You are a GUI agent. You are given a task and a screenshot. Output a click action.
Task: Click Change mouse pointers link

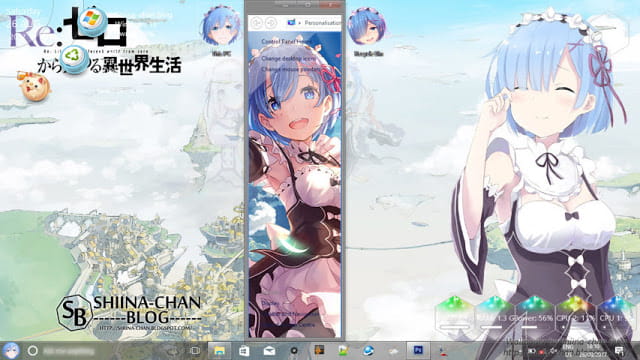[291, 69]
